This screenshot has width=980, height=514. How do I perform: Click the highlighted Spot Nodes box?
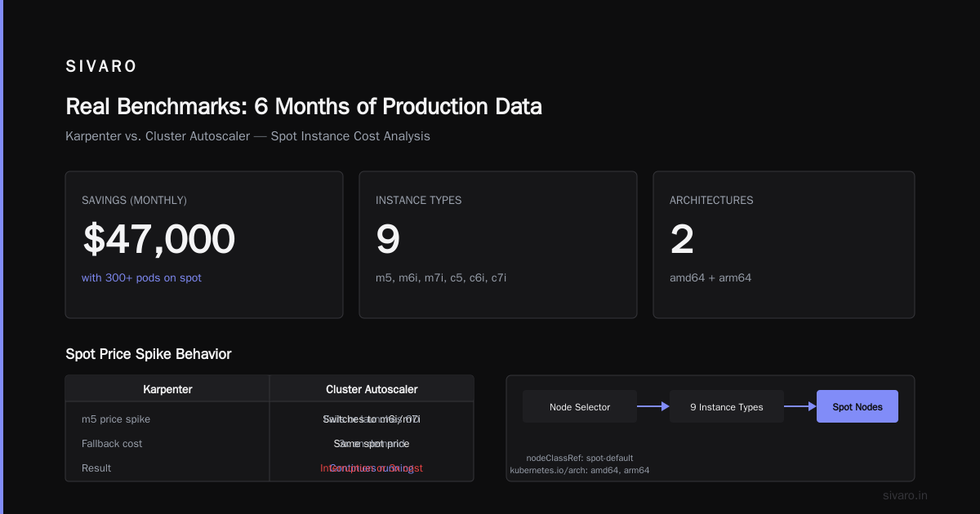coord(857,407)
